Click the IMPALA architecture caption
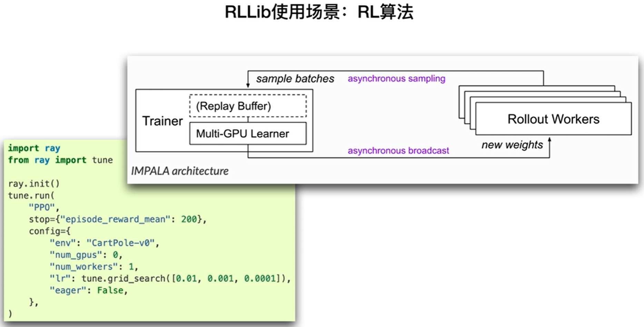Viewport: 644px width, 327px height. pyautogui.click(x=180, y=171)
